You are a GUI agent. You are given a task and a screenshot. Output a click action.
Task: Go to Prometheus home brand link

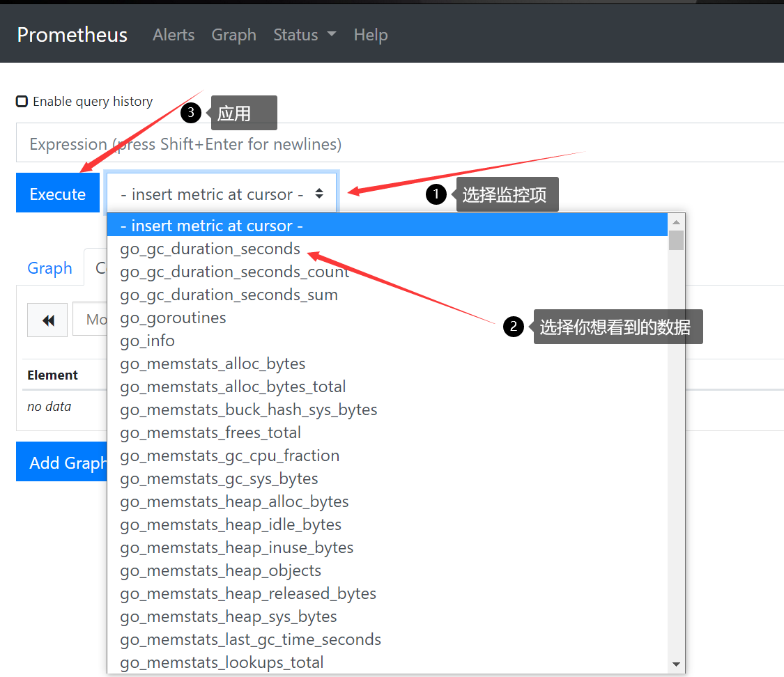[72, 34]
